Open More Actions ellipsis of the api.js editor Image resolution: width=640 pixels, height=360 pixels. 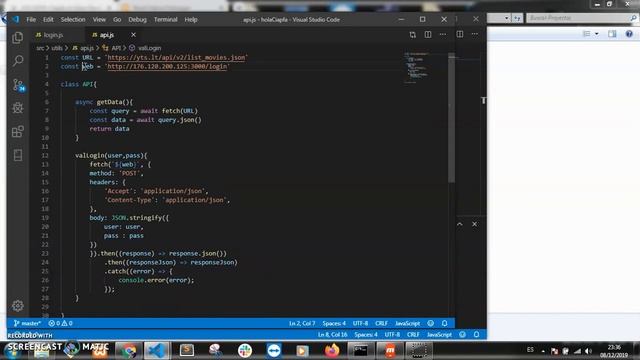(443, 35)
